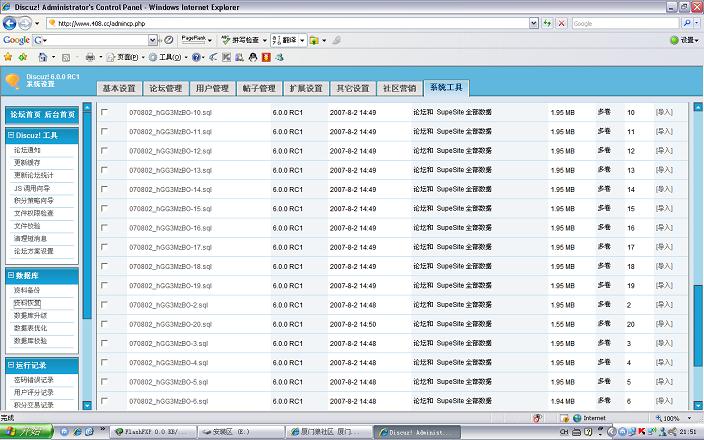Open the Favorites star icon
This screenshot has width=704, height=440.
[x=8, y=57]
